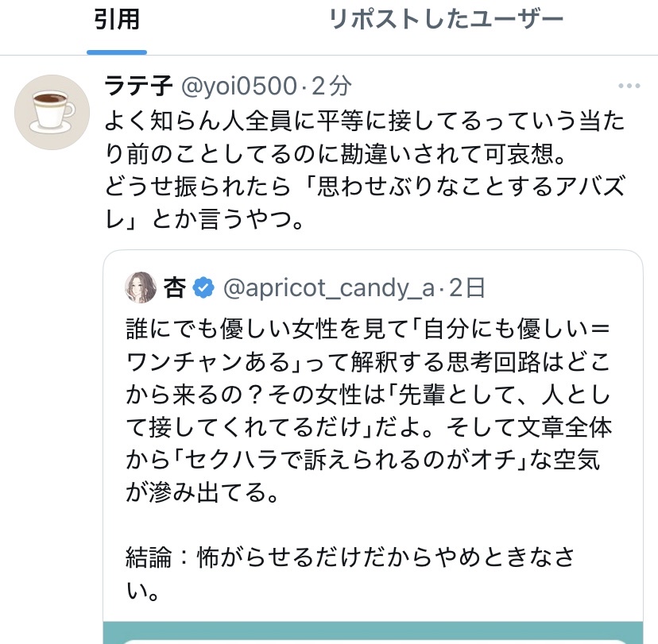Tap 杏's small profile avatar in quoted post
The height and width of the screenshot is (644, 658).
click(x=141, y=287)
